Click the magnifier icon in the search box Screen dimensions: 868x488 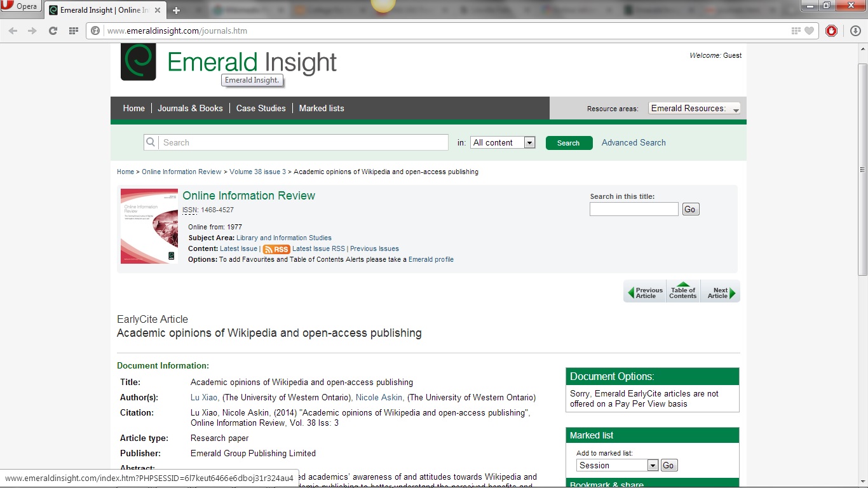coord(151,142)
